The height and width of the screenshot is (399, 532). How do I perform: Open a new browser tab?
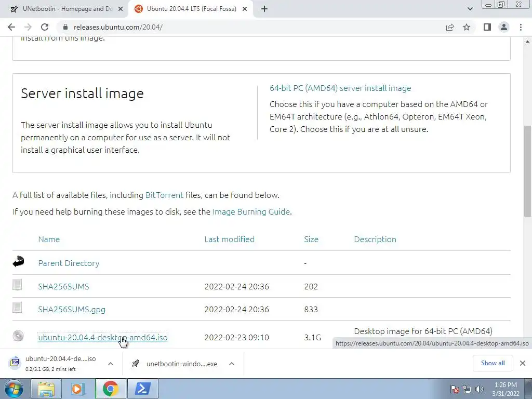tap(264, 9)
